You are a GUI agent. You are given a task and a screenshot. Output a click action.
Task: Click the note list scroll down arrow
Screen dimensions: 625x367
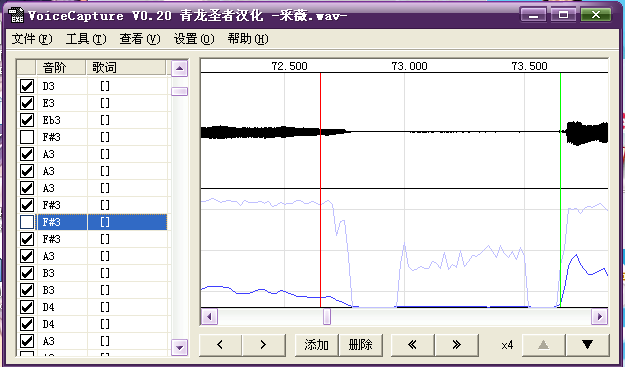[179, 347]
